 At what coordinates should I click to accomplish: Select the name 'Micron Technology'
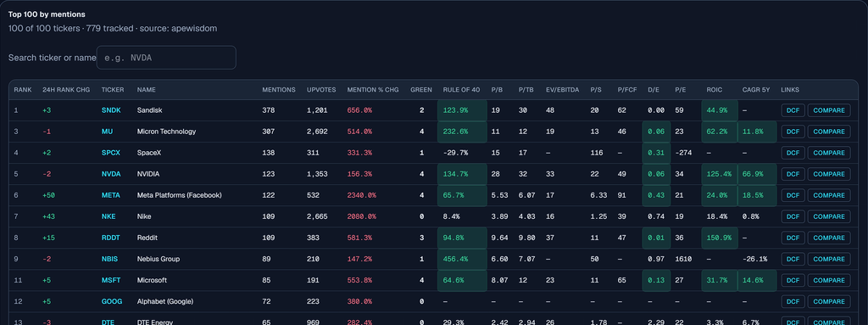(166, 132)
